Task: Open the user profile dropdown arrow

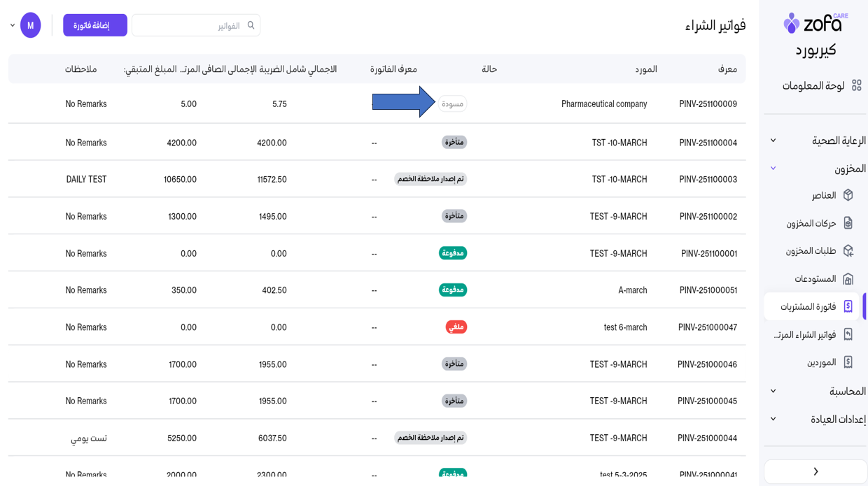Action: coord(13,25)
